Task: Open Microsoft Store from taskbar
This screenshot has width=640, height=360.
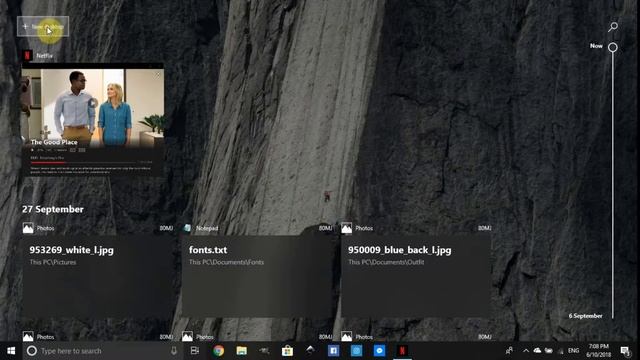Action: (x=287, y=351)
